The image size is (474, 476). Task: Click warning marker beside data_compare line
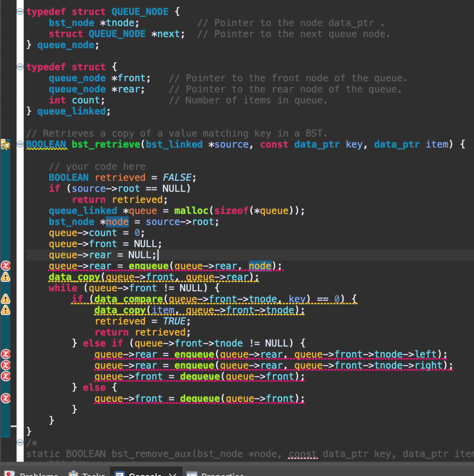coord(6,299)
